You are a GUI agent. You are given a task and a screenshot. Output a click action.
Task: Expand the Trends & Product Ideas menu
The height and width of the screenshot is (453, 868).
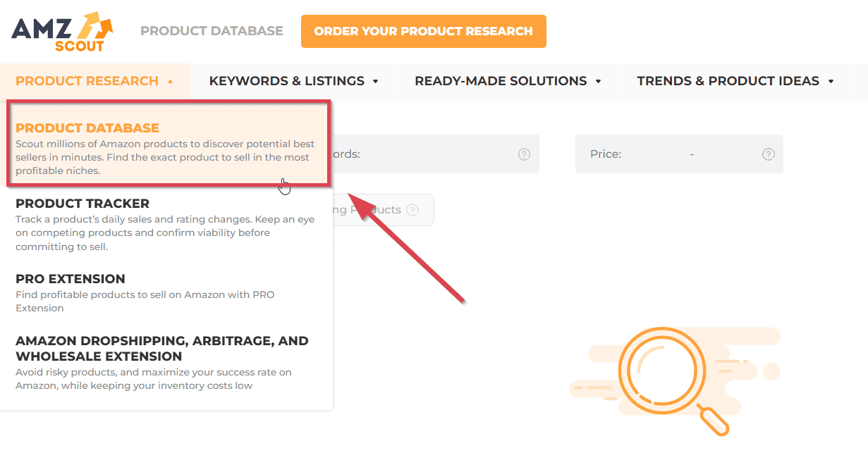coord(735,81)
